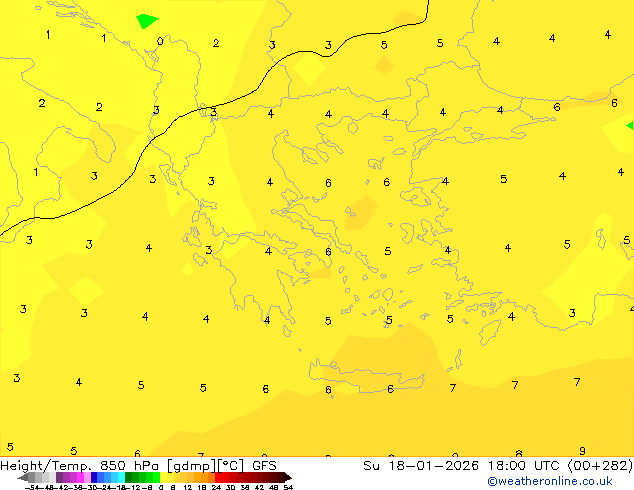Pick the dark purple legend swatch

pyautogui.click(x=59, y=477)
